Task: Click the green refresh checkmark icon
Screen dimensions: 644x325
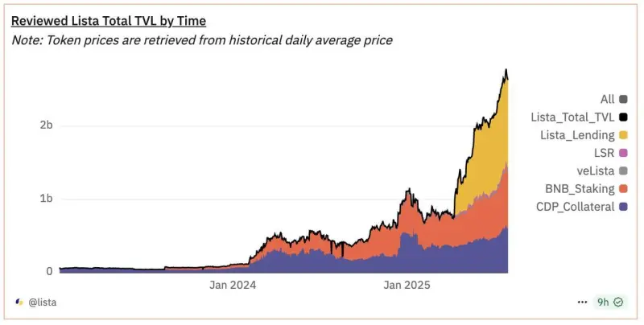Action: [618, 302]
